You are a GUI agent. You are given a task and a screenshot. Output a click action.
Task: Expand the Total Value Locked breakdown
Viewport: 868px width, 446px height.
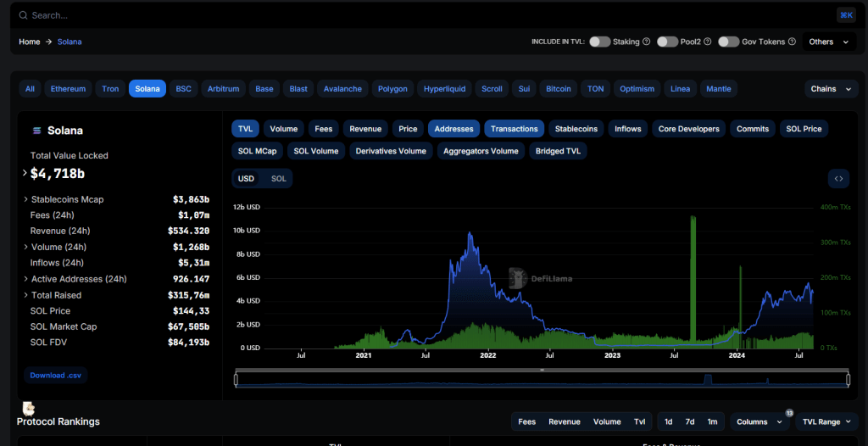pyautogui.click(x=25, y=173)
